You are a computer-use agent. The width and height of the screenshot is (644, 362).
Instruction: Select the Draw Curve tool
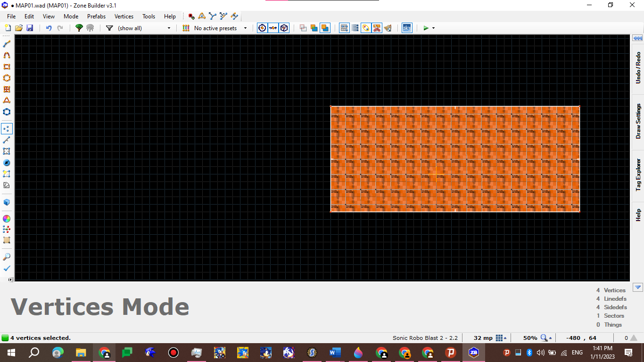click(x=7, y=55)
